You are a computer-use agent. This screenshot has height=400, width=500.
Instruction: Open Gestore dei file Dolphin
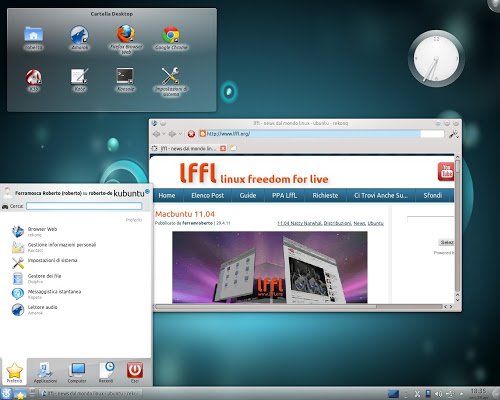77,278
